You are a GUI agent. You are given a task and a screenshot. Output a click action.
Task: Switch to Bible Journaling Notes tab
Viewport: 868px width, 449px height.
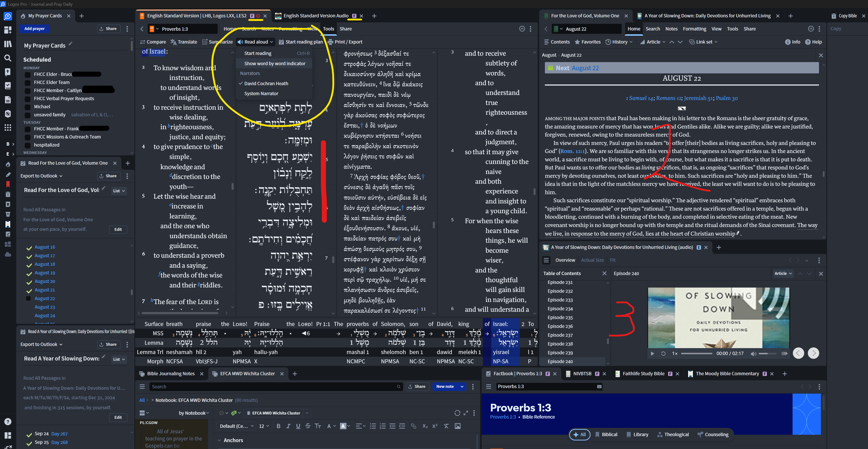[x=171, y=374]
